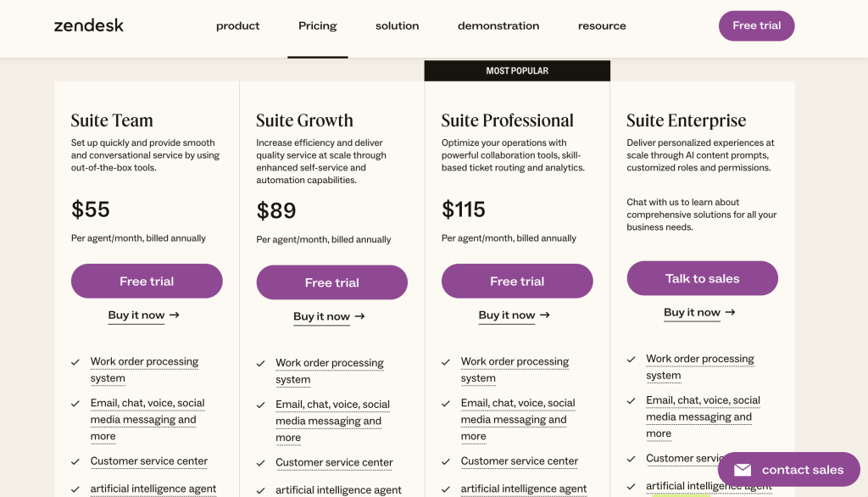
Task: Click arrow beside Suite Professional Buy it now
Action: pyautogui.click(x=545, y=315)
